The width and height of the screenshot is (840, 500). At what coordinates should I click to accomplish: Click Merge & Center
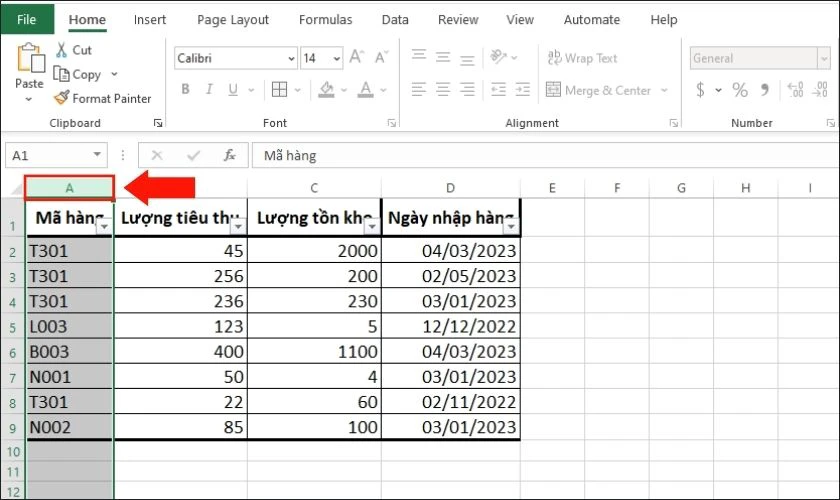(598, 90)
